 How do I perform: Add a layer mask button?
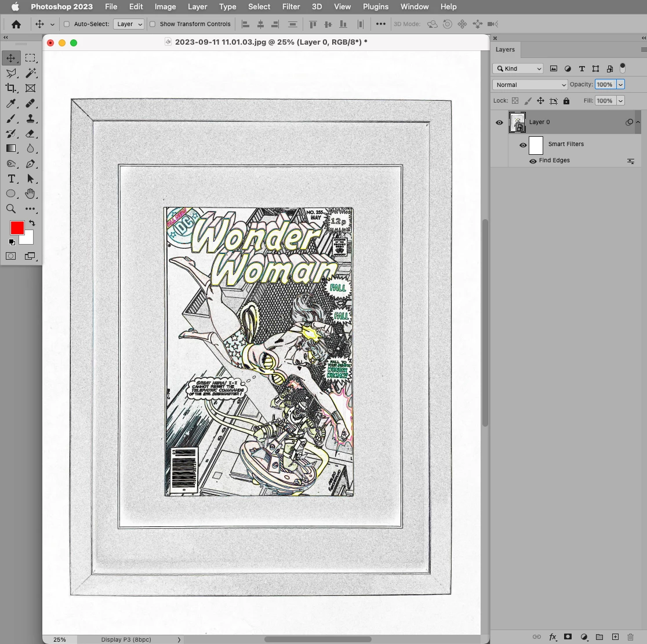pos(568,637)
